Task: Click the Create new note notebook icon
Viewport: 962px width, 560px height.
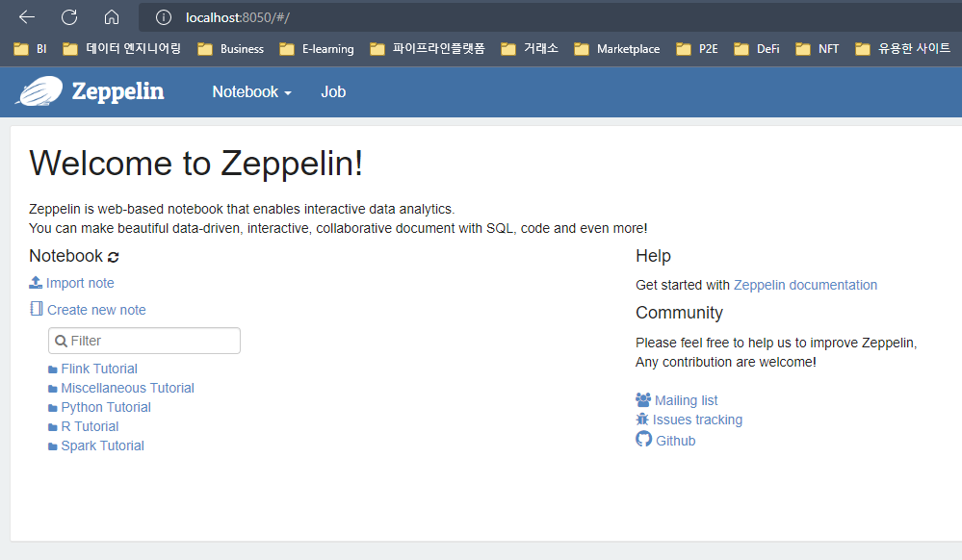Action: (37, 309)
